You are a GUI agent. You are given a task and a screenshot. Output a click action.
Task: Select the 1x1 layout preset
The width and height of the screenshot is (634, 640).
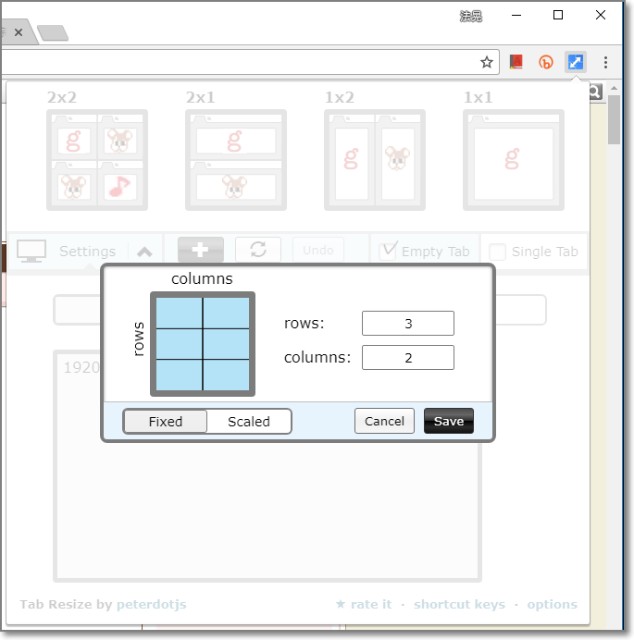pos(513,160)
